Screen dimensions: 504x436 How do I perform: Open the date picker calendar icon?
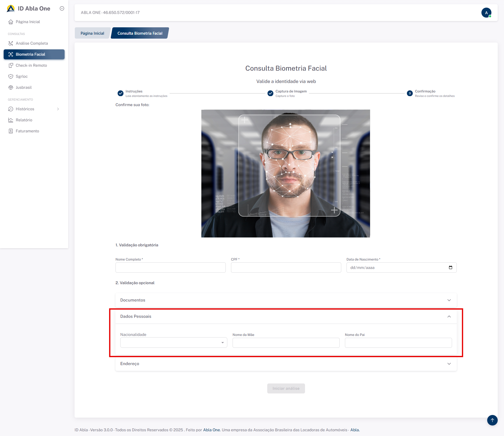pyautogui.click(x=450, y=267)
